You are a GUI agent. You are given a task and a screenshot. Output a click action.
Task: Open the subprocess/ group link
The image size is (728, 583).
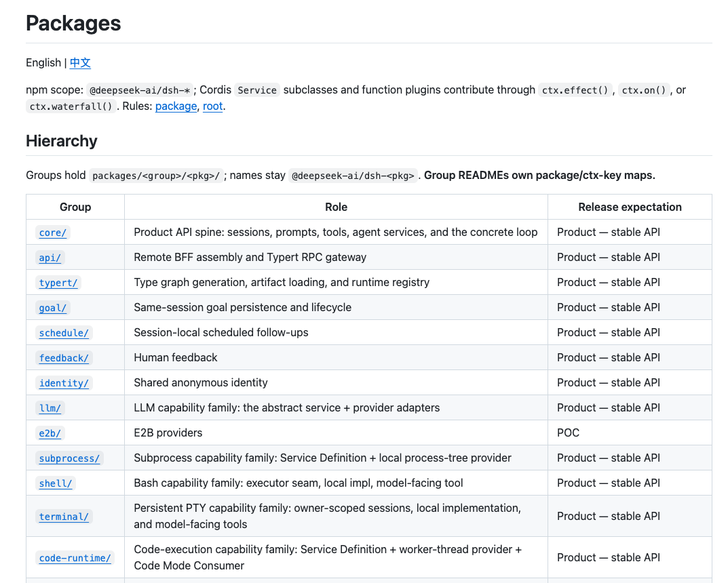(x=69, y=458)
